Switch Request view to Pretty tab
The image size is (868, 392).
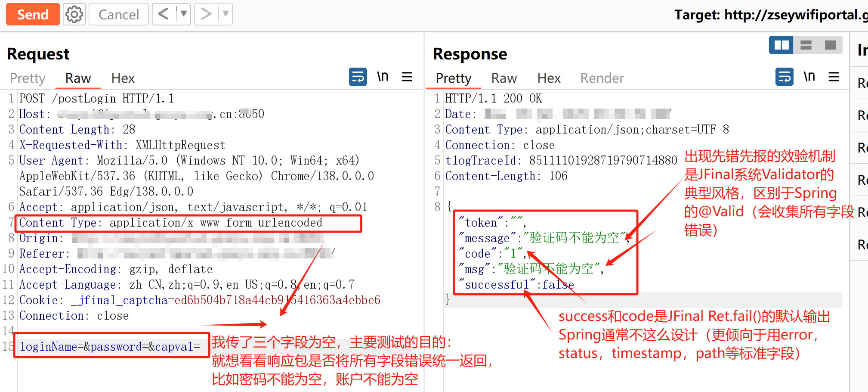[x=28, y=78]
